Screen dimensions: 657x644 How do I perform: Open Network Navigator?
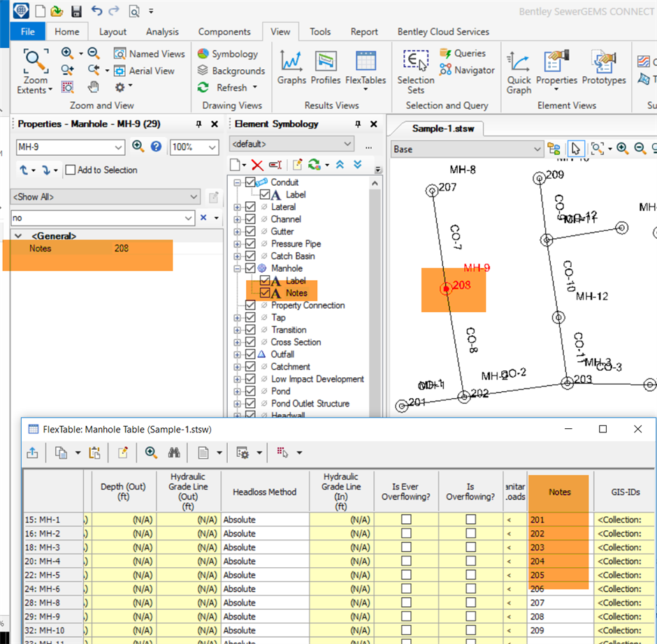click(467, 70)
